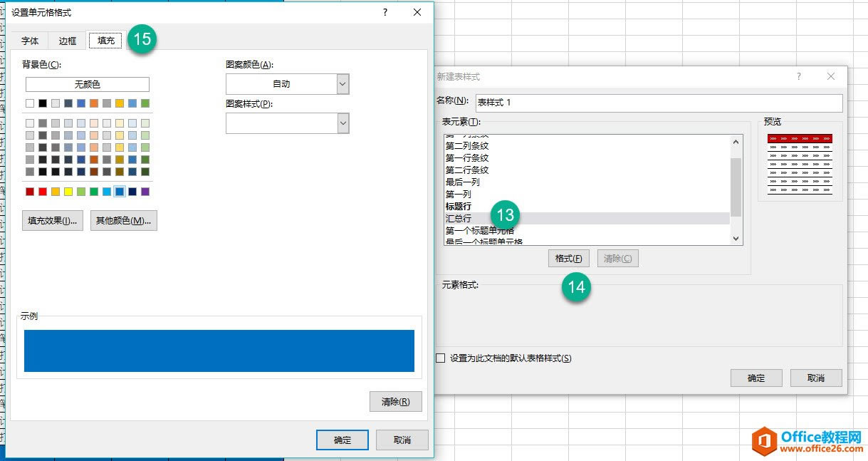Switch to the 边框 (Border) tab
Screen dimensions: 868x461
click(67, 41)
